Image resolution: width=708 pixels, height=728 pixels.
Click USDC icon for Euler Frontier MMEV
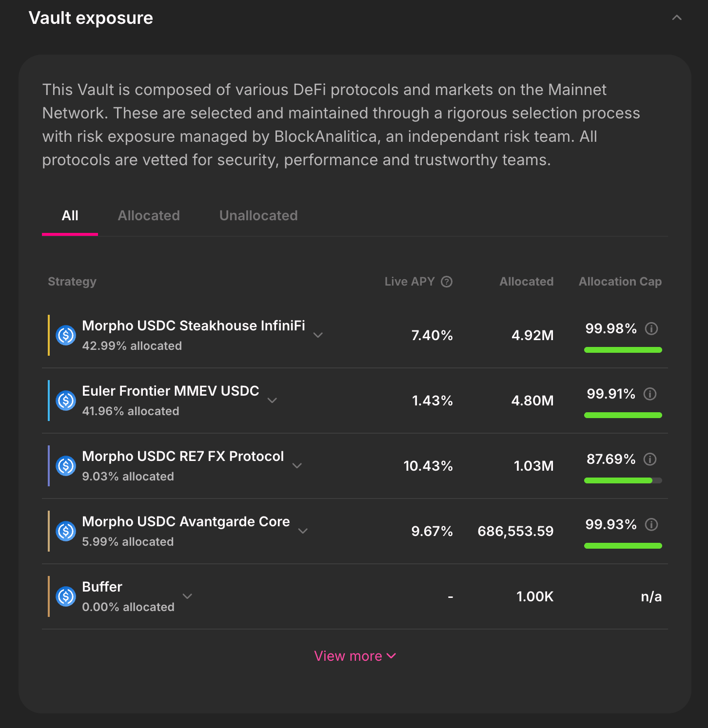(66, 401)
